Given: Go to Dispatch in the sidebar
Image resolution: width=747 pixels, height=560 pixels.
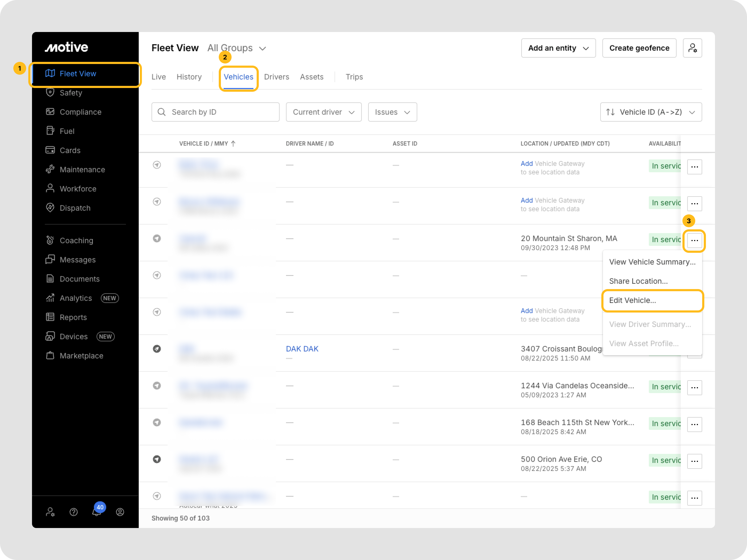Looking at the screenshot, I should [x=75, y=208].
